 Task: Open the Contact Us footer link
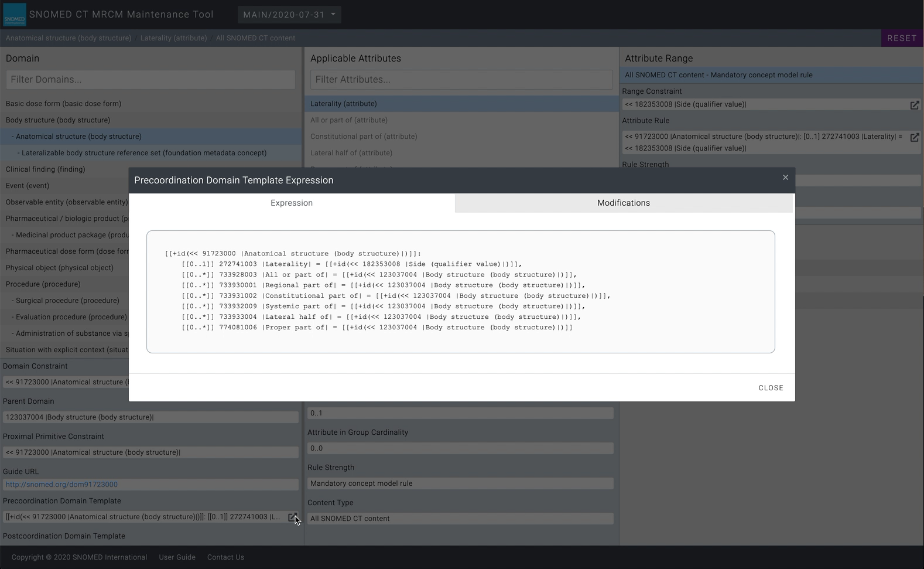[225, 557]
